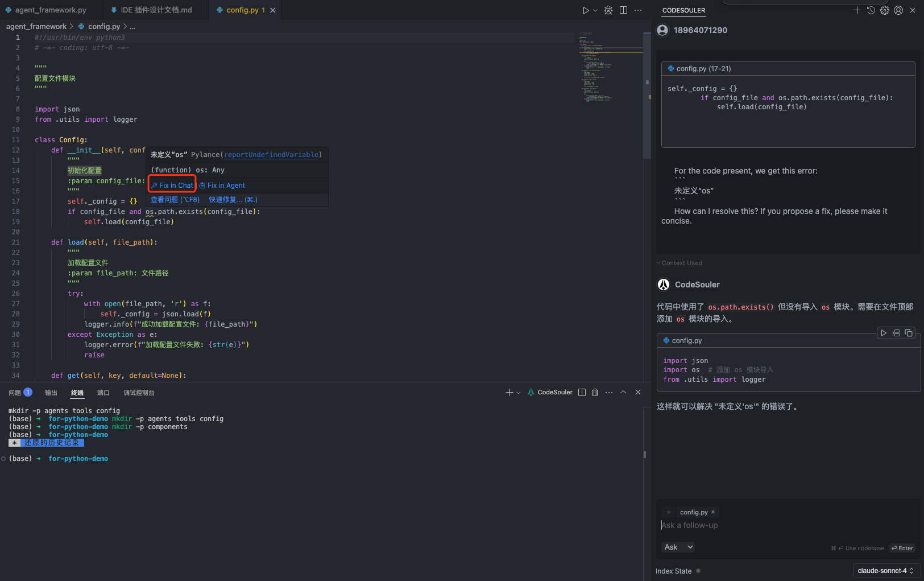Open the 问题 problems tab

tap(15, 393)
